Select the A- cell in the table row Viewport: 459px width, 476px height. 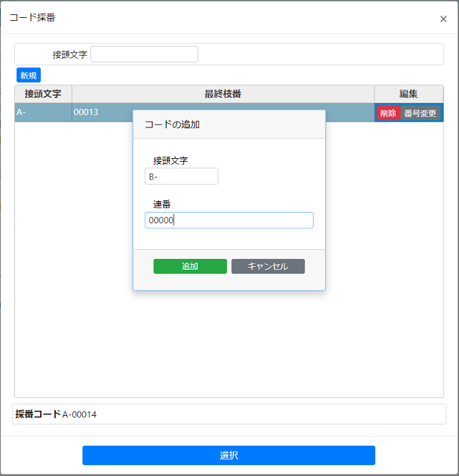click(43, 112)
